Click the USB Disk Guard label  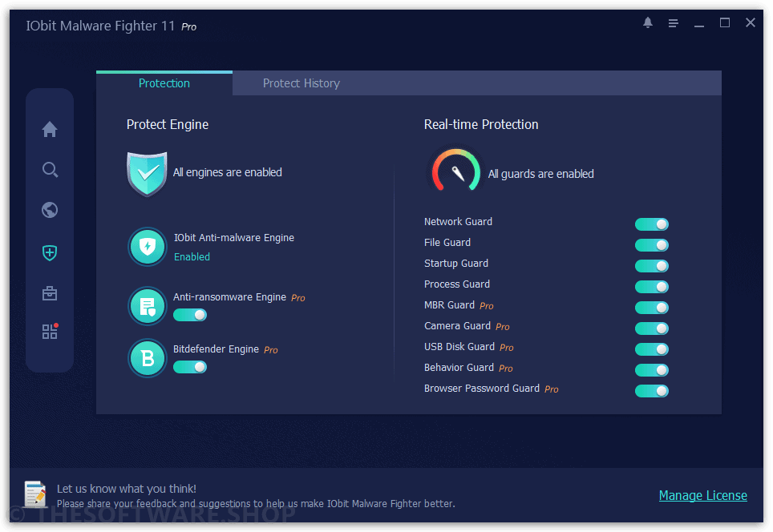459,346
